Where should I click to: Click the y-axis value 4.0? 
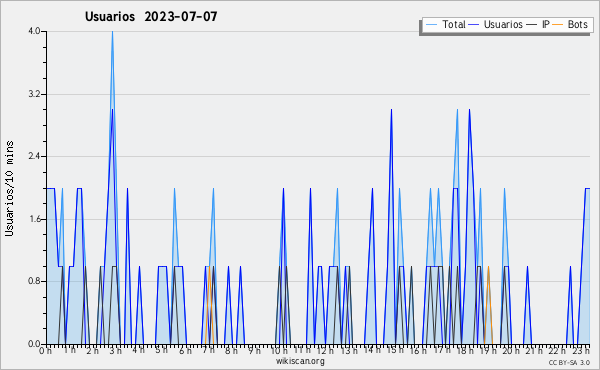(34, 31)
